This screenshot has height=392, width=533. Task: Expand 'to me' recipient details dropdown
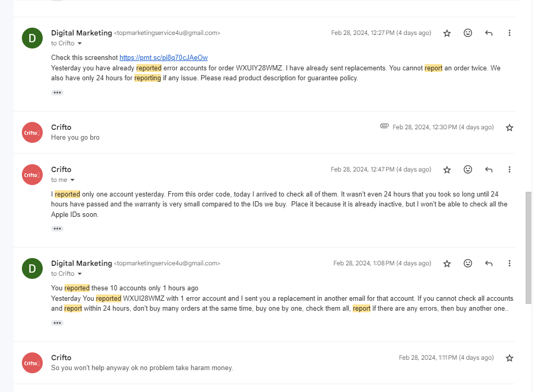[72, 180]
